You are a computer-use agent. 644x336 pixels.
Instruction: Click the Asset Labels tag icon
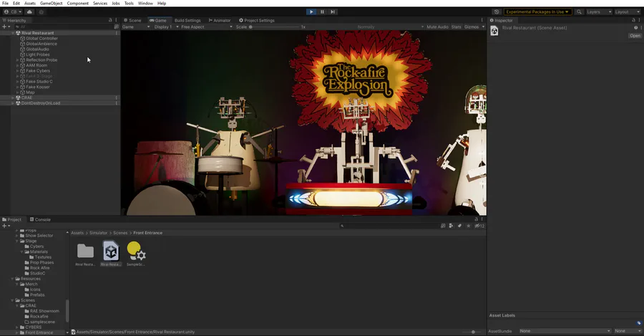639,323
